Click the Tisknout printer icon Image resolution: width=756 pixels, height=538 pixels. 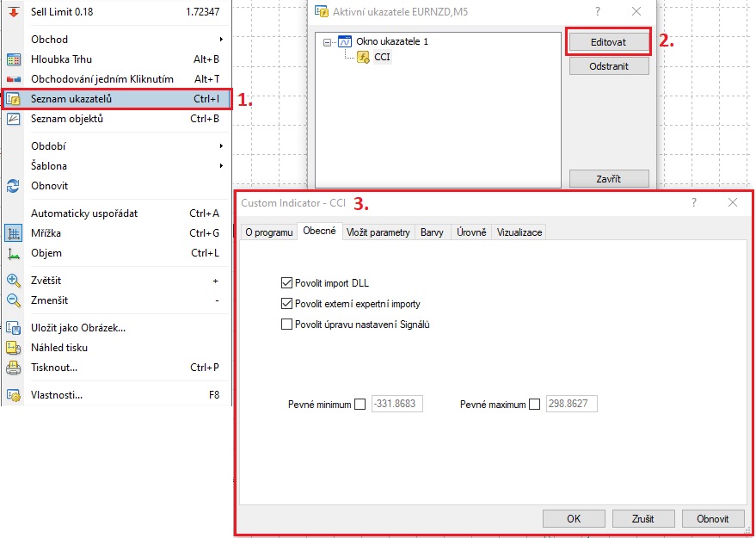[x=14, y=368]
